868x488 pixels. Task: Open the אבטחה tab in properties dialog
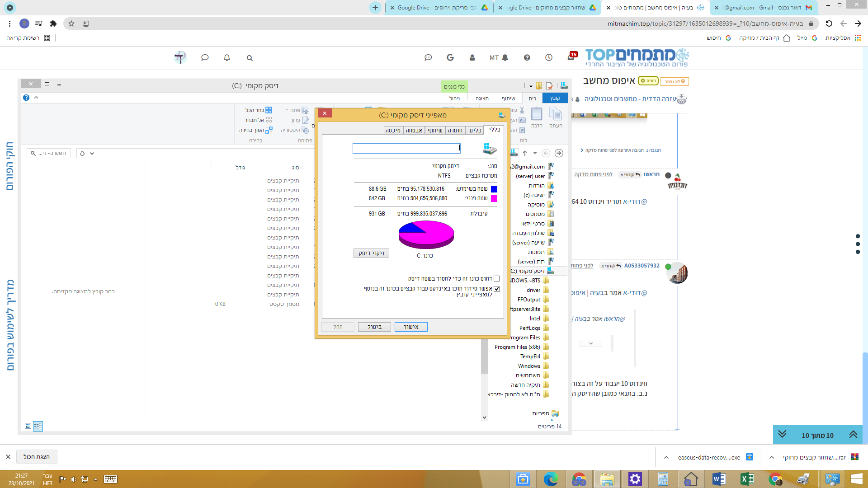tap(414, 131)
